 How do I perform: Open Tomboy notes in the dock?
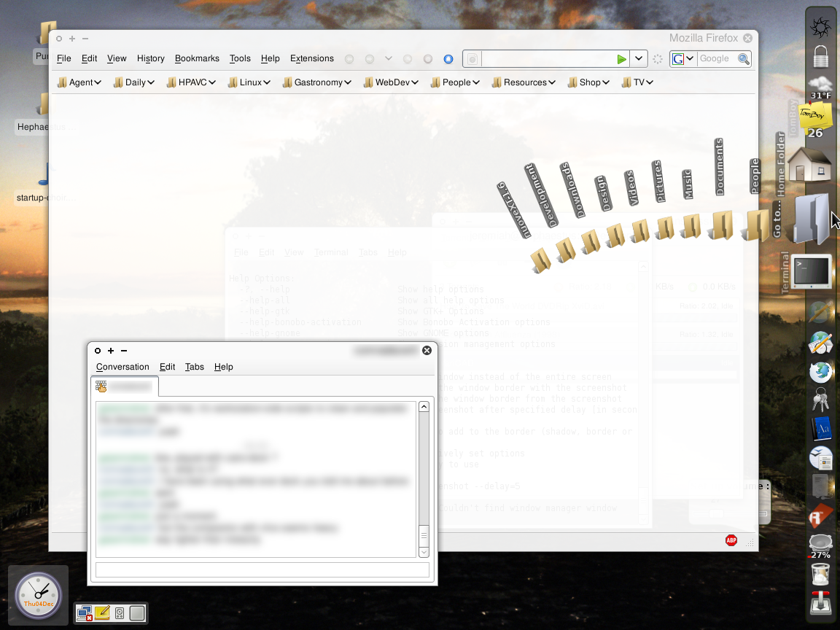point(816,118)
